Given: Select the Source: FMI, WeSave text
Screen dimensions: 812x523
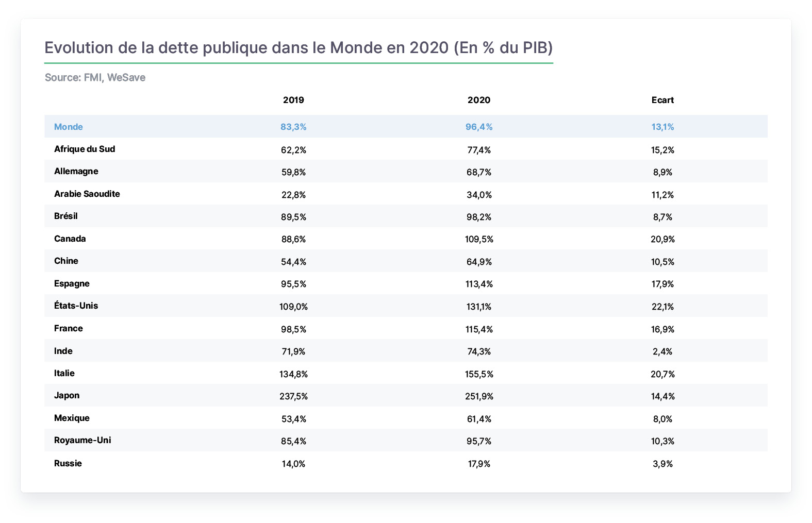Looking at the screenshot, I should [x=95, y=77].
